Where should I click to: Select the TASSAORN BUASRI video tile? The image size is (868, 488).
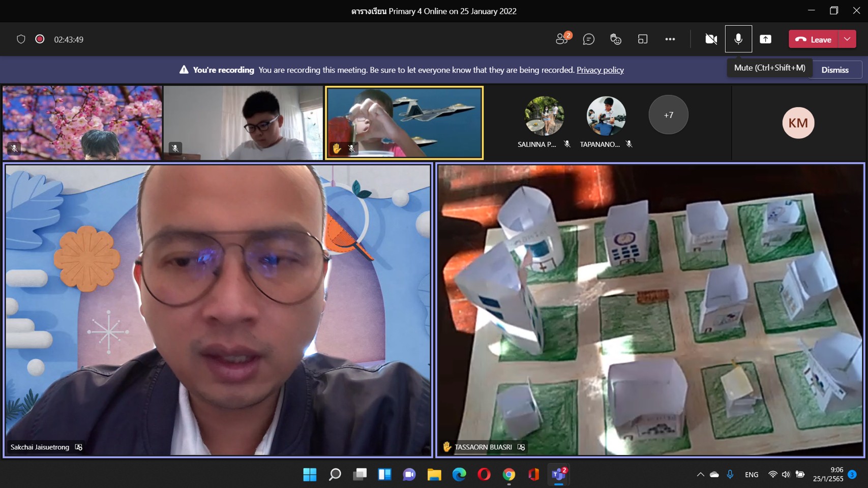pos(650,310)
